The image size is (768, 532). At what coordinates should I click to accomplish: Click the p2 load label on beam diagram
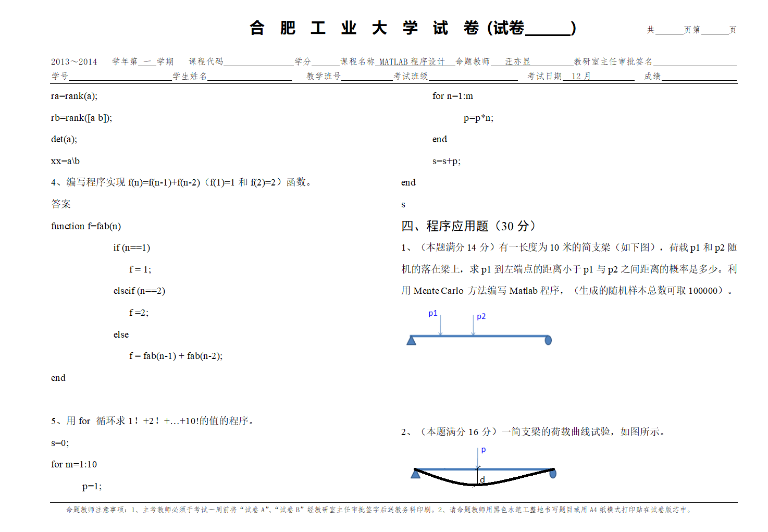click(481, 316)
